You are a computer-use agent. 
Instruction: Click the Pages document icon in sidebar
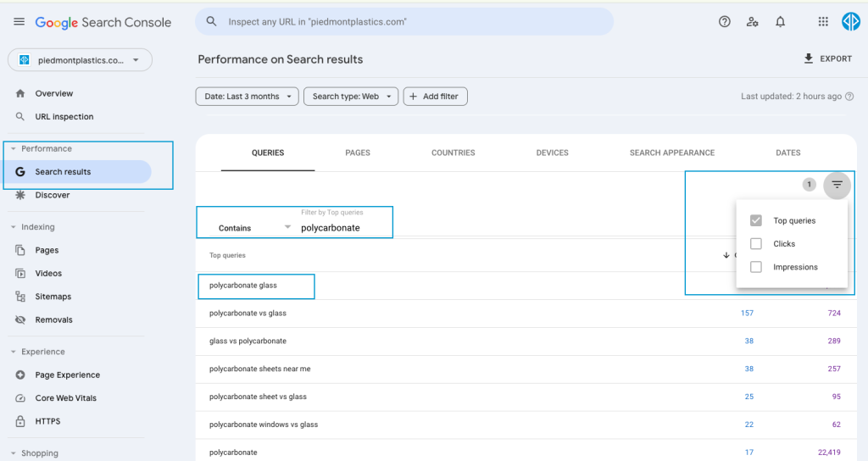[x=20, y=250]
